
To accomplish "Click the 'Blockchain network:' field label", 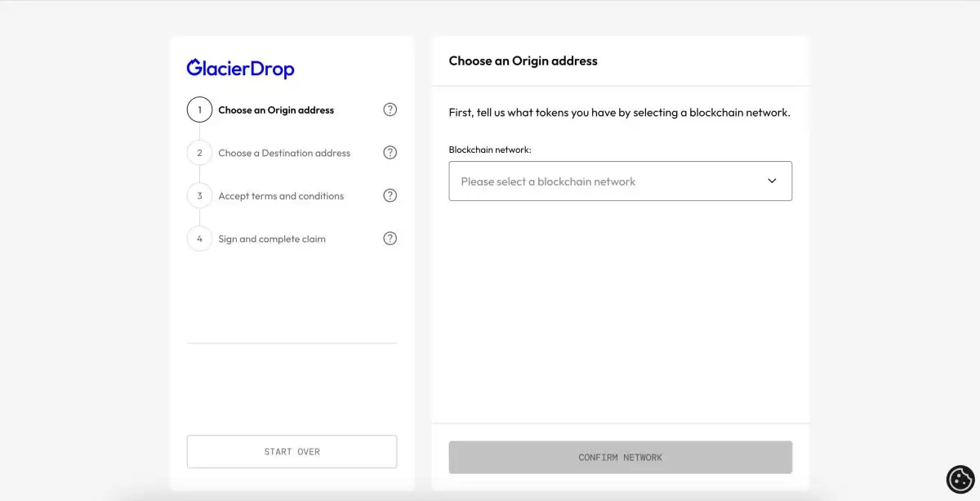I will (490, 150).
